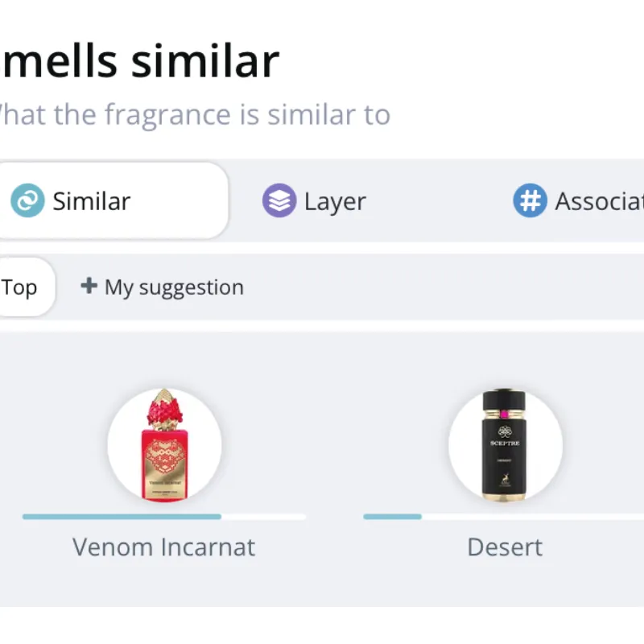Open the black Sceptre Desert bottle thumbnail
644x644 pixels.
tap(505, 445)
